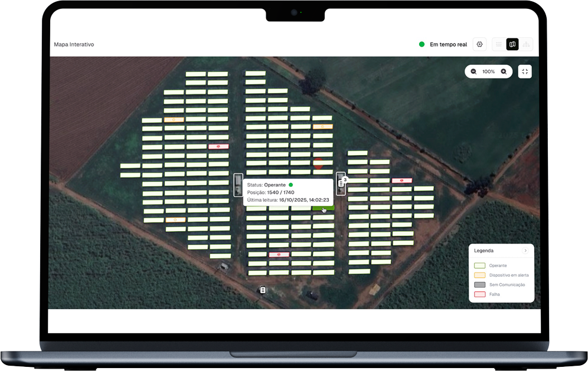Switch to hierarchy tree view
This screenshot has width=588, height=371.
[x=526, y=44]
